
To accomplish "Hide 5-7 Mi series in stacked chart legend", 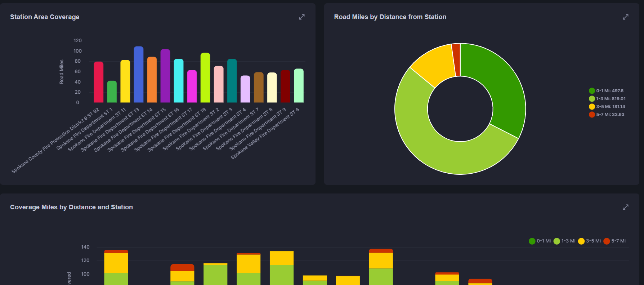I will 614,241.
